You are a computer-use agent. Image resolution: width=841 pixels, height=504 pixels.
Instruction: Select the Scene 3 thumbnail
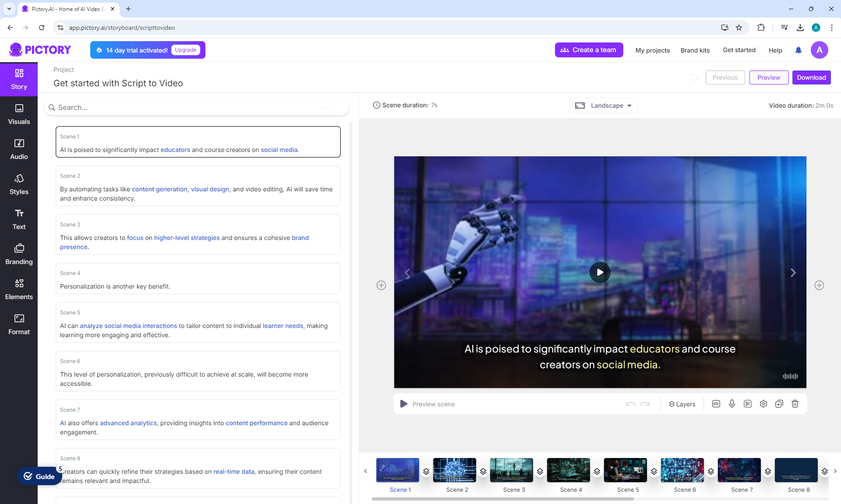point(511,470)
